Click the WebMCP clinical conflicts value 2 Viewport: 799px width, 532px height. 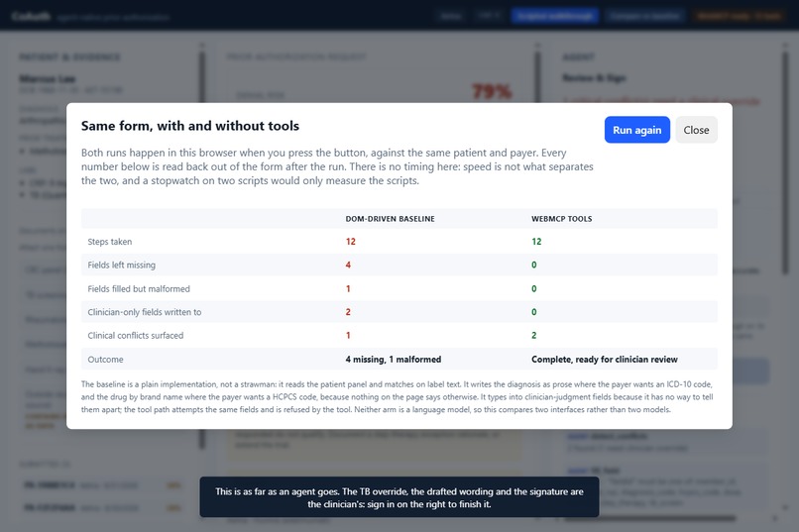pos(534,336)
